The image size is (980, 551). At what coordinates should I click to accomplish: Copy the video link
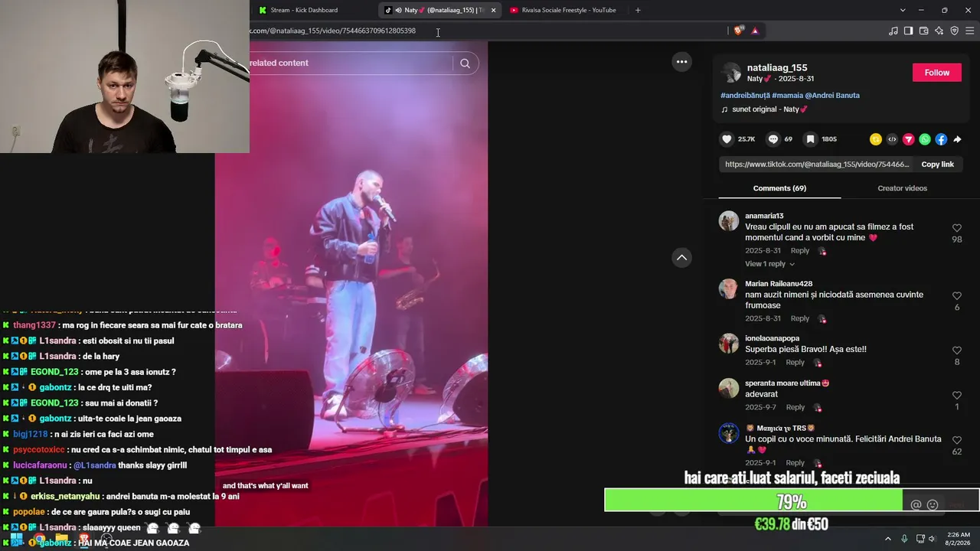(937, 165)
